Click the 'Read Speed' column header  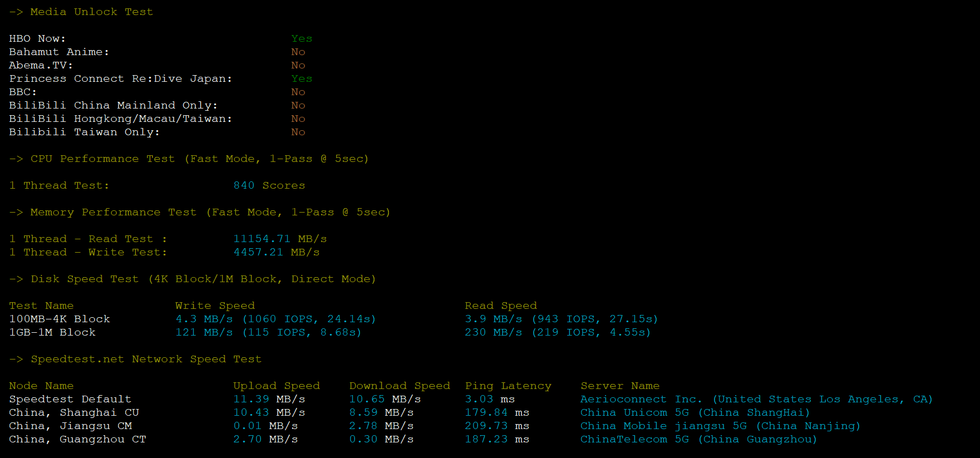pyautogui.click(x=501, y=306)
